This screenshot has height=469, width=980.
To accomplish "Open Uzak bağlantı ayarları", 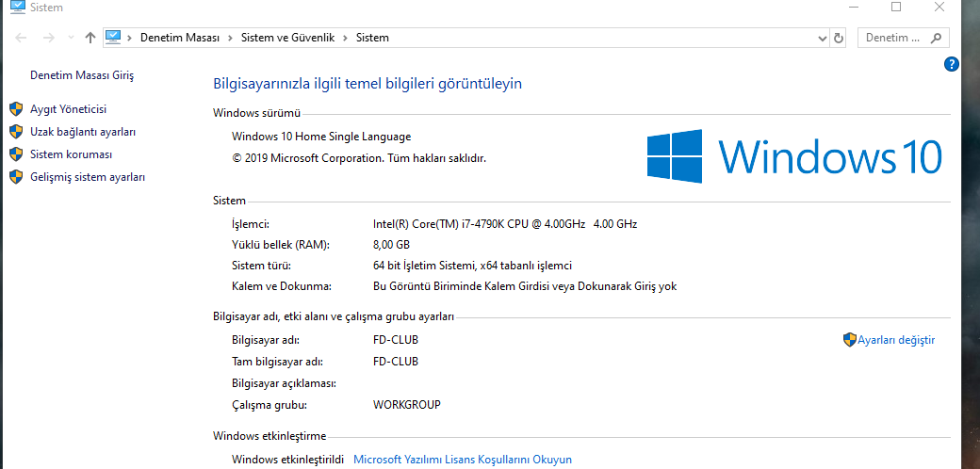I will pyautogui.click(x=83, y=132).
